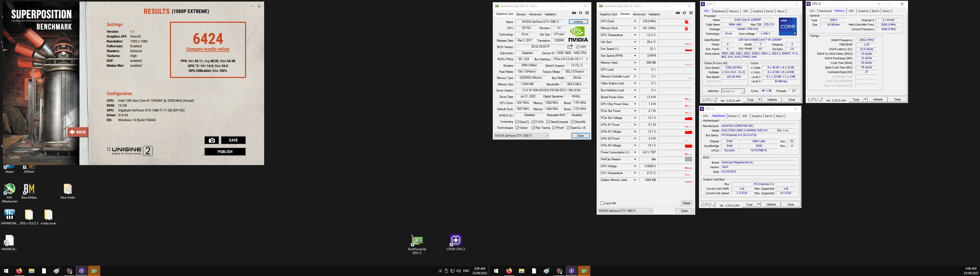Open the Hot Spot sensor dropdown
This screenshot has width=980, height=276.
click(634, 42)
